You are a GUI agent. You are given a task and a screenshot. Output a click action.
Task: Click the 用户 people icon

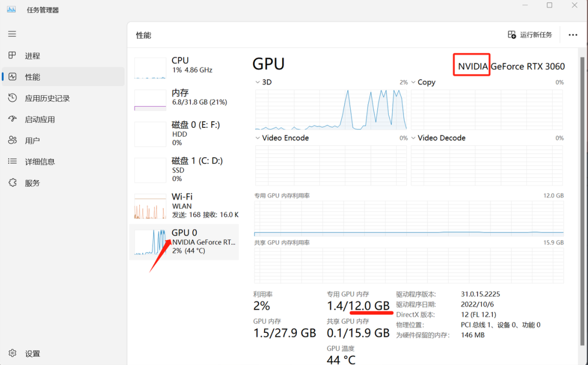[13, 140]
